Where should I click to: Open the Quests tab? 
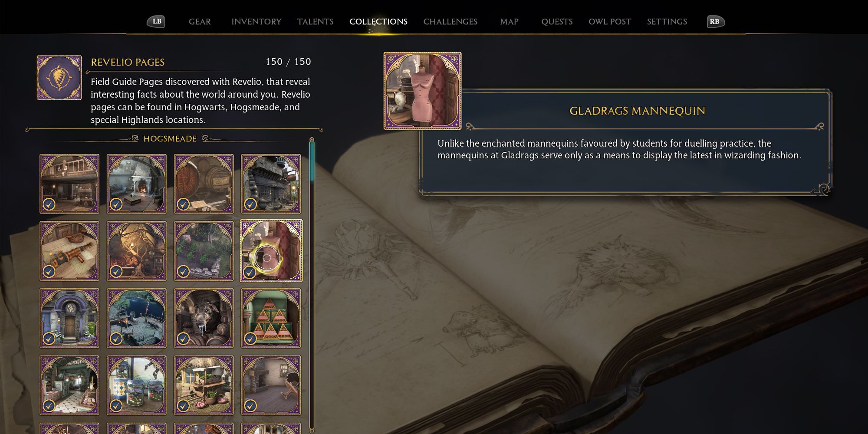(x=557, y=22)
